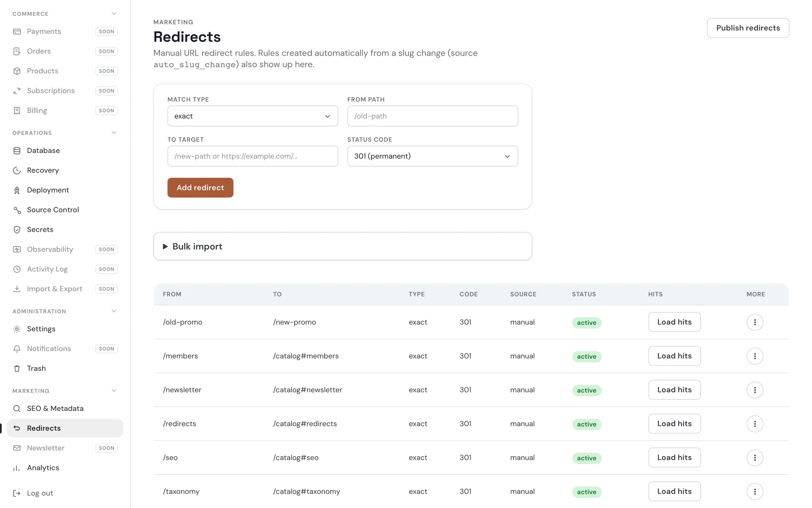Open the Status Code dropdown
The height and width of the screenshot is (508, 812).
[x=433, y=156]
